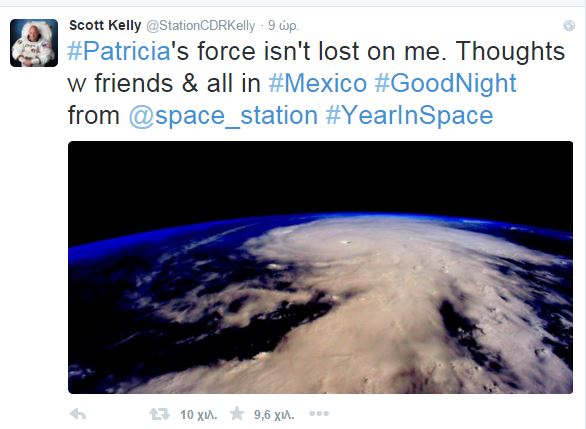586x429 pixels.
Task: Click the globe icon beside the tweet
Action: pos(569,25)
